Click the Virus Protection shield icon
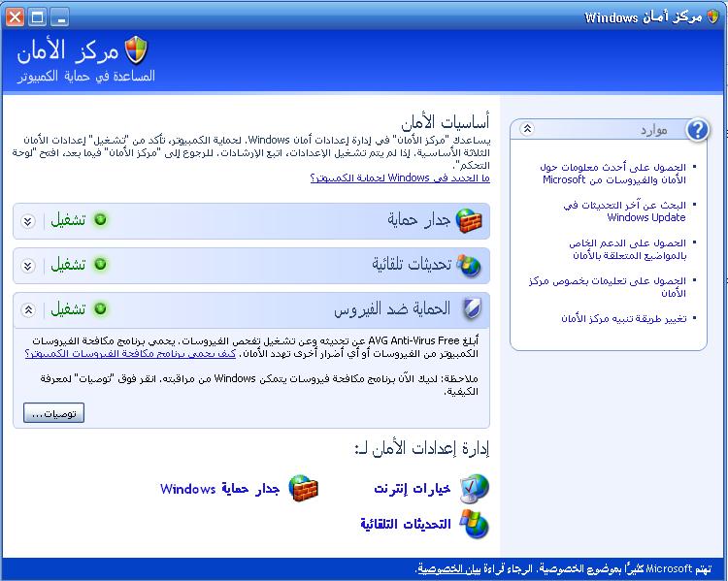Viewport: 728px width, 581px height. 472,309
